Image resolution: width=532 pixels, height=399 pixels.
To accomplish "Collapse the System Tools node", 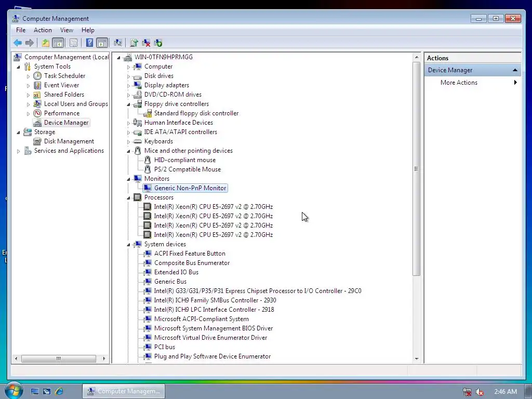I will (x=18, y=67).
